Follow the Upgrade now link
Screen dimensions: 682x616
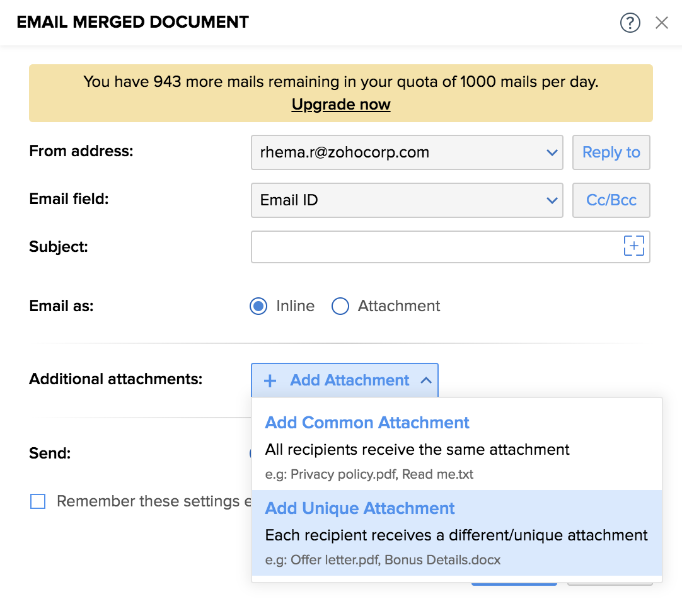click(x=341, y=105)
